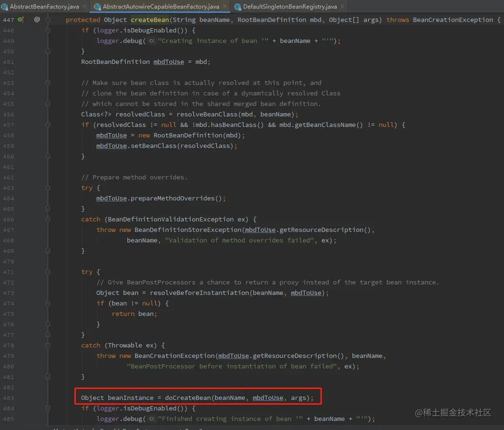Collapse the if block fold at line 457

(48, 125)
